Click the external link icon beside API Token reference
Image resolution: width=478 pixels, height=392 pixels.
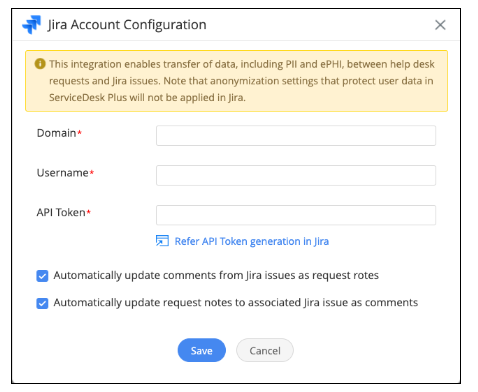click(x=162, y=241)
